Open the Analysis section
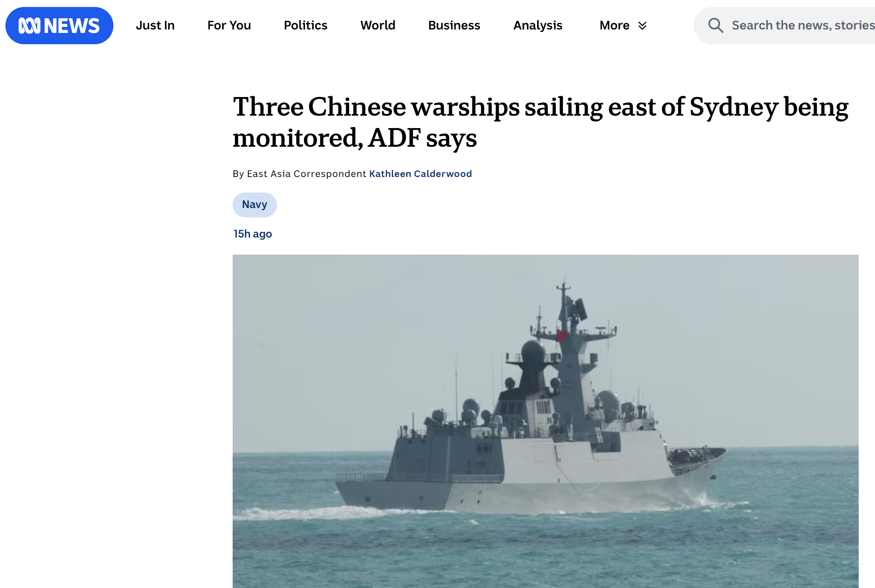 pyautogui.click(x=538, y=25)
